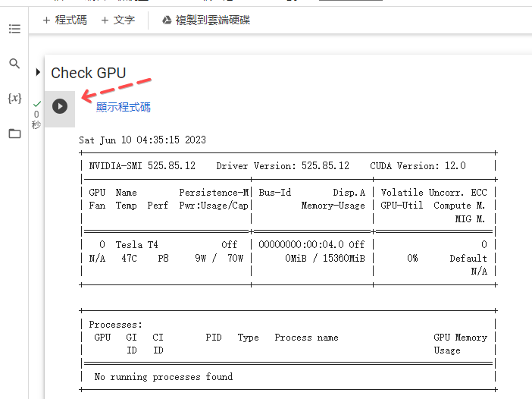Select the Check GPU heading text
Viewport: 532px width, 399px height.
(x=88, y=73)
